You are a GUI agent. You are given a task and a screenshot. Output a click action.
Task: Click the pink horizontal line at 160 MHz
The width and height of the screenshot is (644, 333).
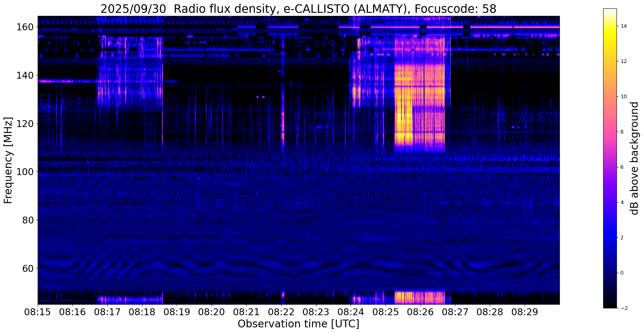449,27
